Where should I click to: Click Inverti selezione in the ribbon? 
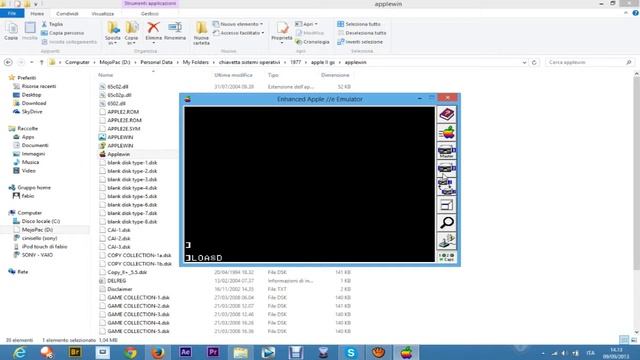tap(360, 42)
